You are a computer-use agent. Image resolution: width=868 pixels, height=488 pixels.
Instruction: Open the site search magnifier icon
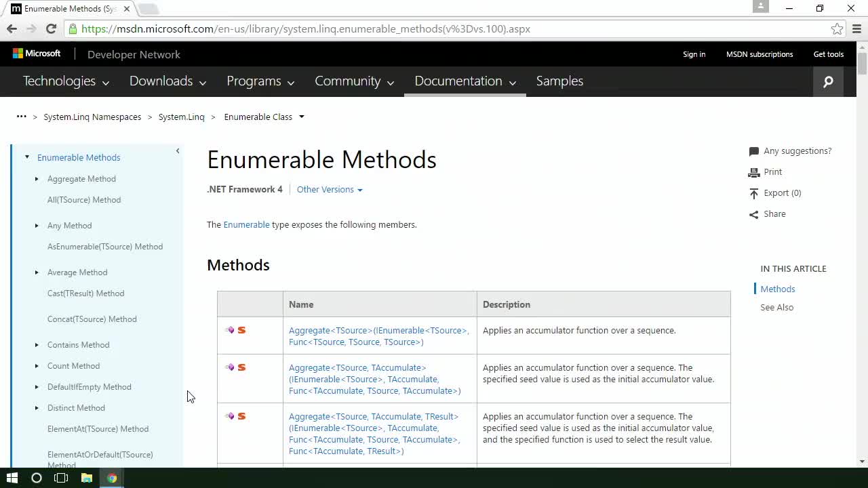tap(828, 81)
